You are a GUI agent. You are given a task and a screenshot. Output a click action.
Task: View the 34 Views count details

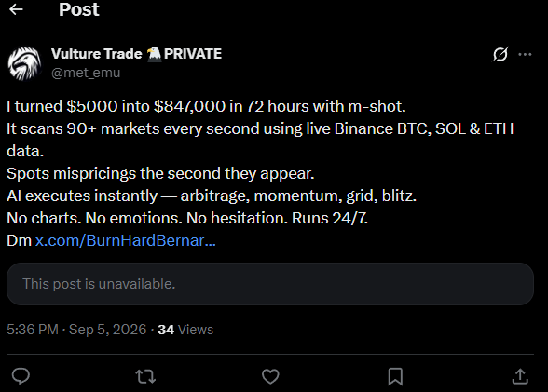(185, 330)
